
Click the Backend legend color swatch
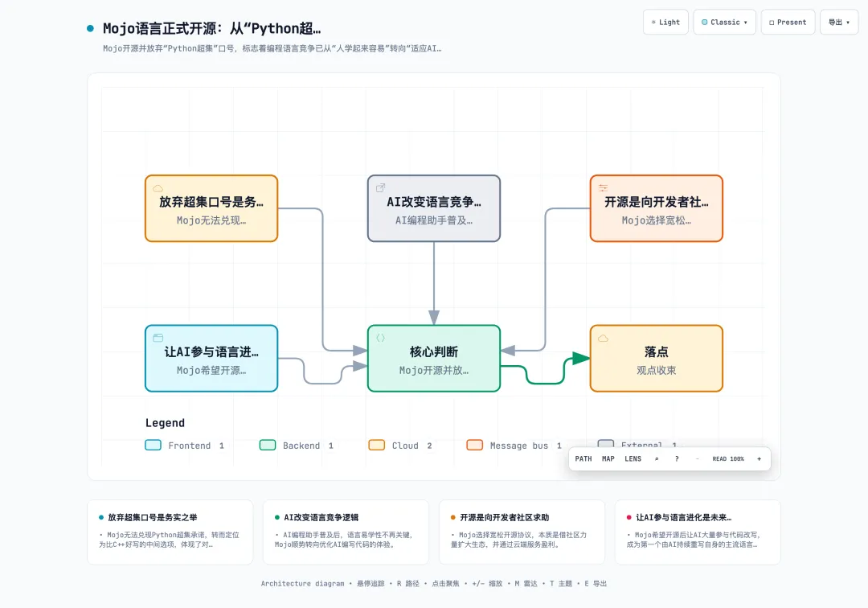tap(268, 446)
